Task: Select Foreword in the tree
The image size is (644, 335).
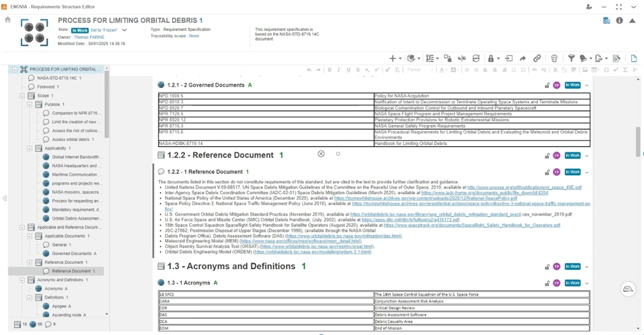Action: coord(46,87)
